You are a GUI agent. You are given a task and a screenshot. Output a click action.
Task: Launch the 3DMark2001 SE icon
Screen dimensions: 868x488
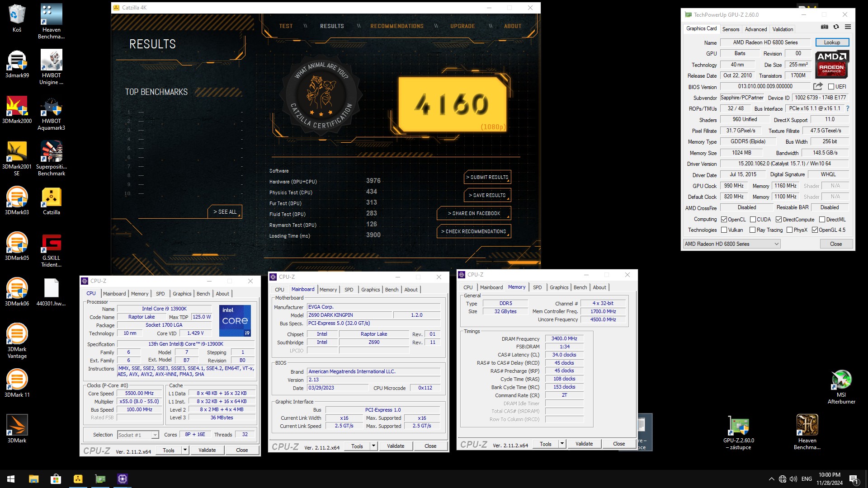[17, 158]
